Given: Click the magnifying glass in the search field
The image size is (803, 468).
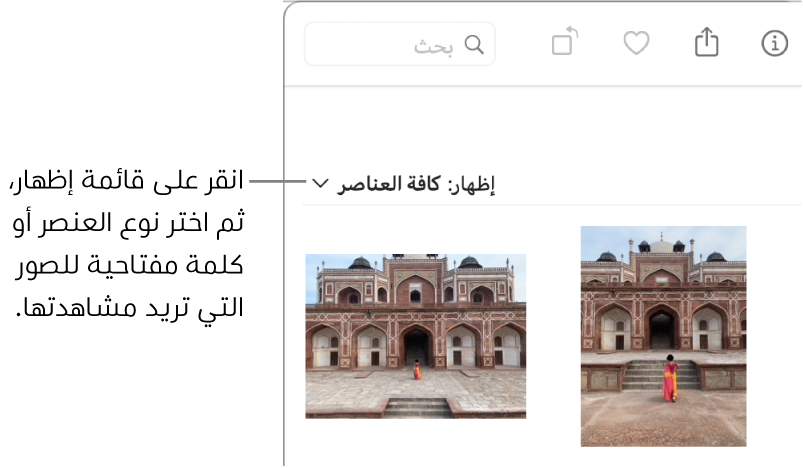Looking at the screenshot, I should click(474, 45).
